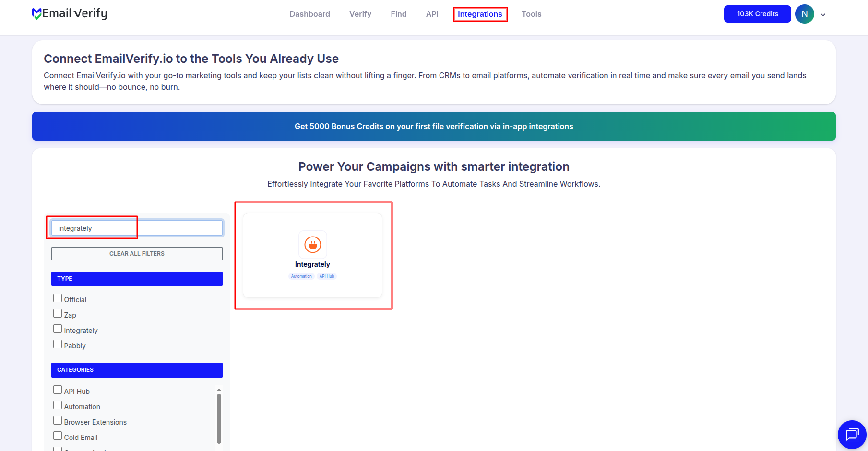The image size is (868, 451).
Task: Open the Integrately integration card
Action: pyautogui.click(x=313, y=255)
